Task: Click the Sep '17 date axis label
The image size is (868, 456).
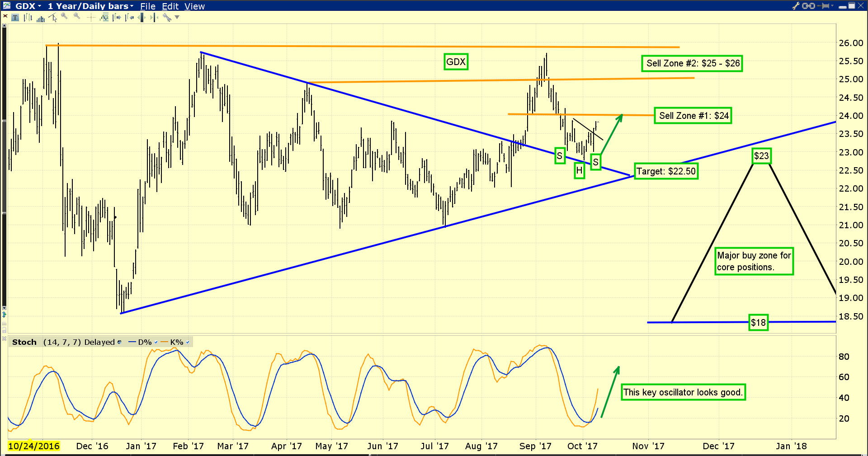Action: [x=535, y=446]
